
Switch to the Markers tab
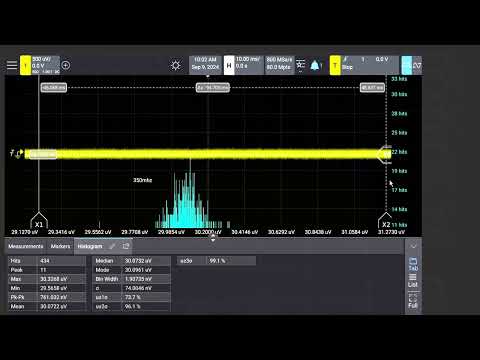[60, 246]
